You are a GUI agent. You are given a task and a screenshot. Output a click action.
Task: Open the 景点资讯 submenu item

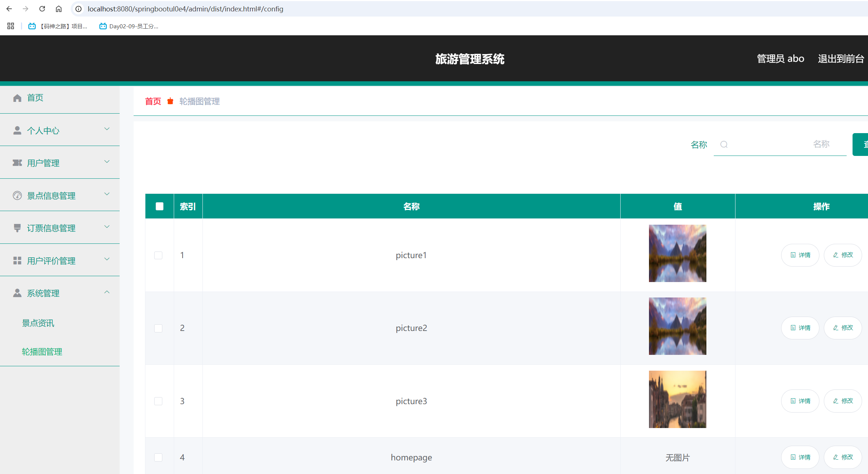coord(38,323)
